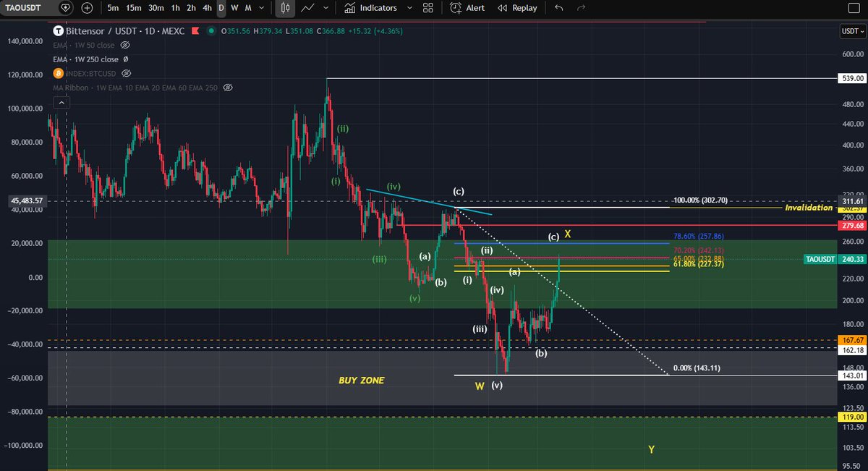
Task: Expand the chart style dropdown arrow
Action: point(326,8)
